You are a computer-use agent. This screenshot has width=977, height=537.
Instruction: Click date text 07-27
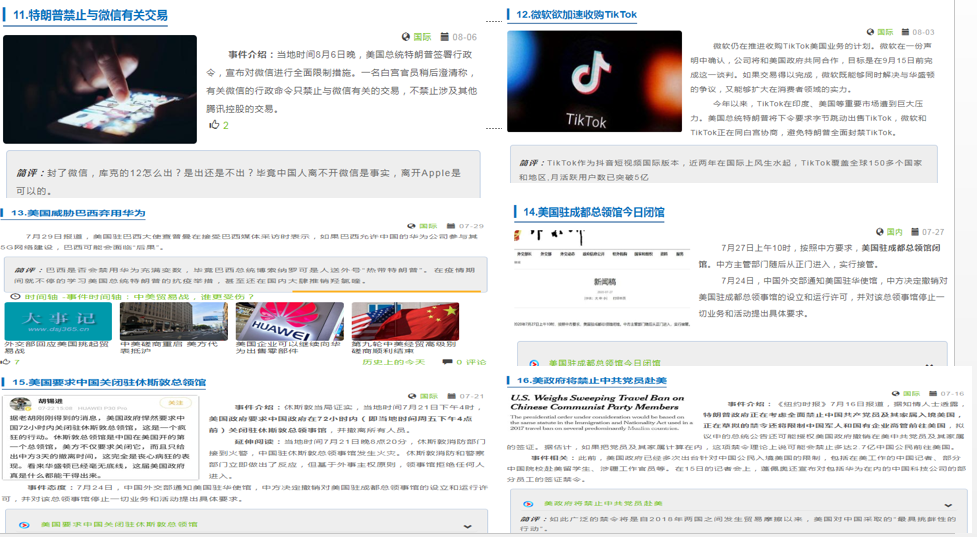[x=933, y=232]
